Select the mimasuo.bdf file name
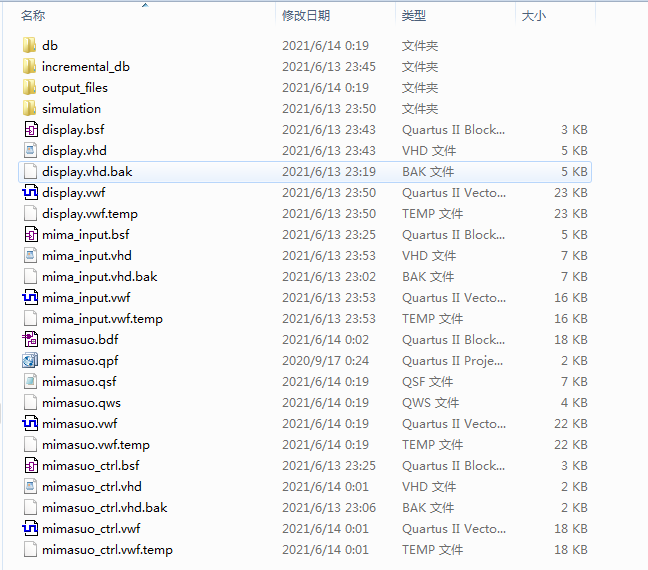Image resolution: width=648 pixels, height=570 pixels. click(80, 340)
